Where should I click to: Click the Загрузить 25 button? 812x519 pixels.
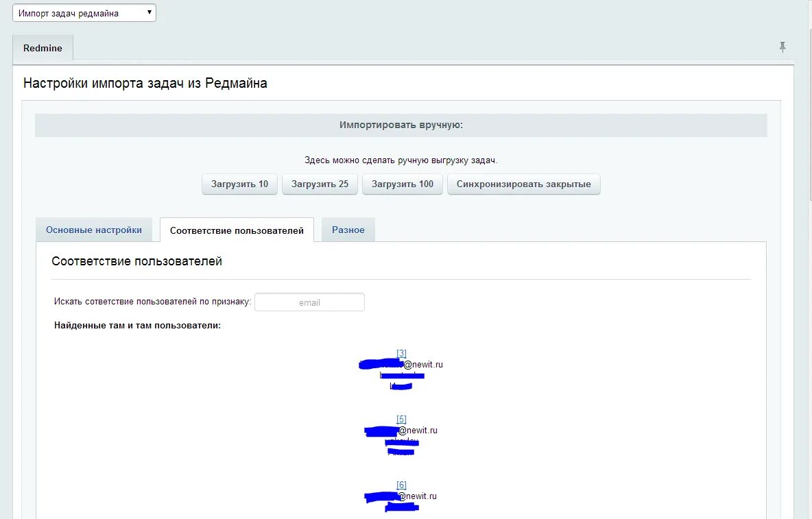pos(320,184)
